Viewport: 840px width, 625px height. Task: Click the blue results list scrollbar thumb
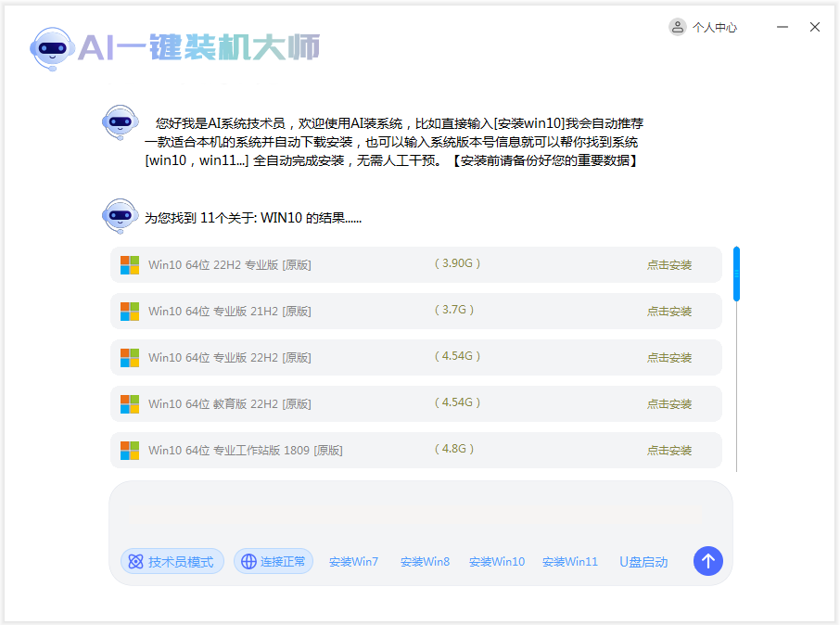pos(736,274)
